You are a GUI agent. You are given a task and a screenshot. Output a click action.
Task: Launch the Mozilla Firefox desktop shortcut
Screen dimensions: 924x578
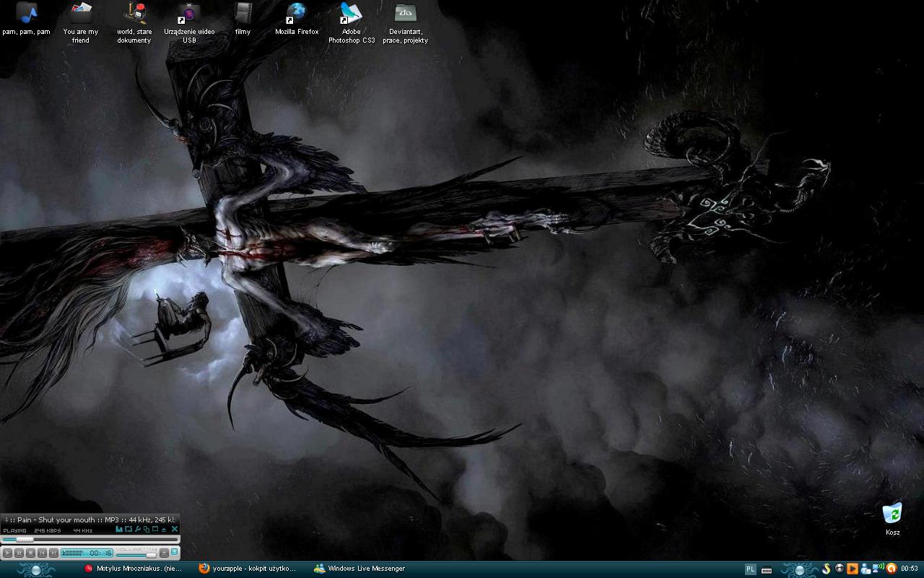tap(297, 20)
